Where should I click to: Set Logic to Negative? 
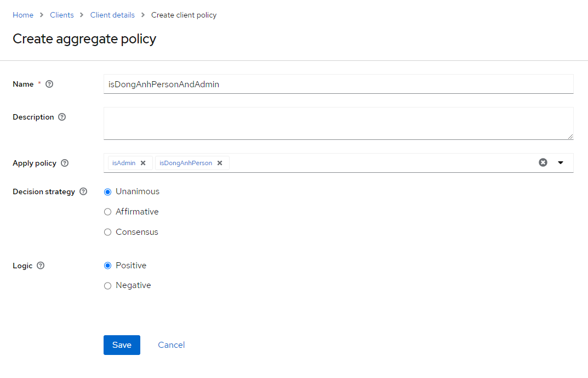click(x=108, y=286)
